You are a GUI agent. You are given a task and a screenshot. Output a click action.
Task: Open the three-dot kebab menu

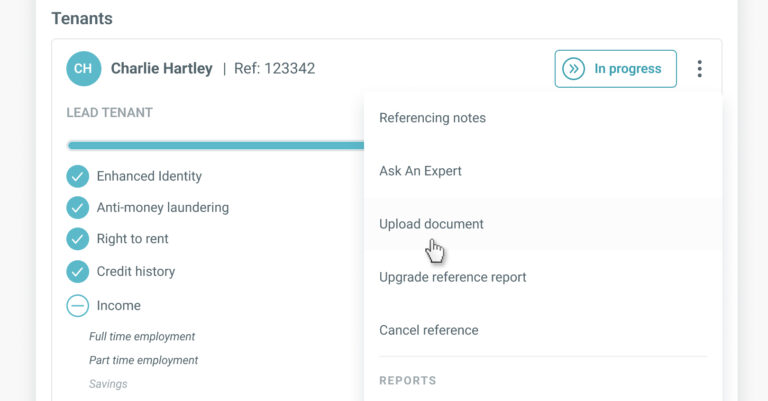click(699, 69)
